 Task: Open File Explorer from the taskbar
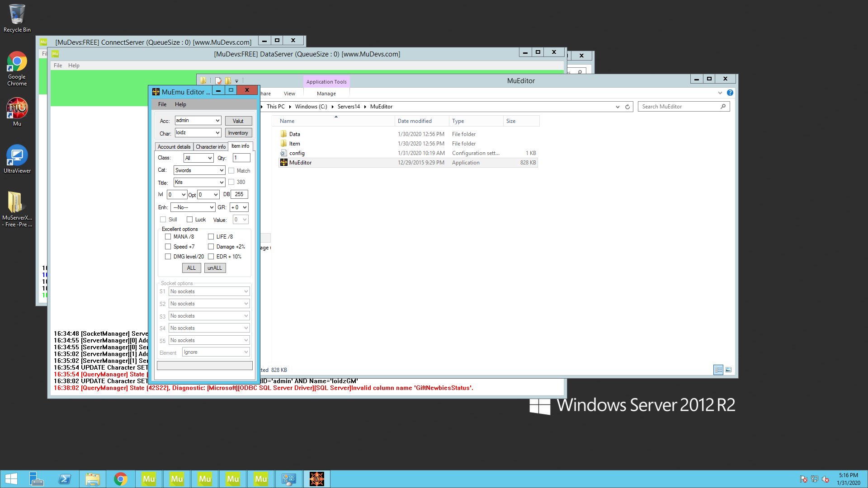[x=93, y=479]
